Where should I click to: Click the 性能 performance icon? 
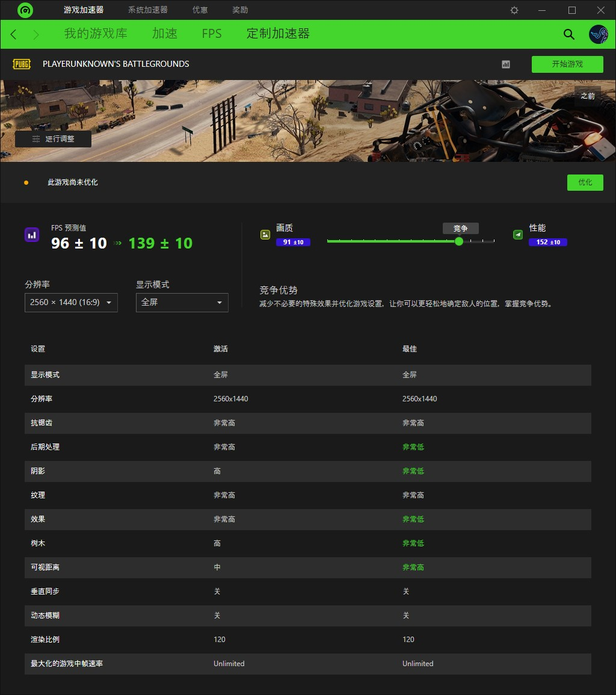pos(517,235)
